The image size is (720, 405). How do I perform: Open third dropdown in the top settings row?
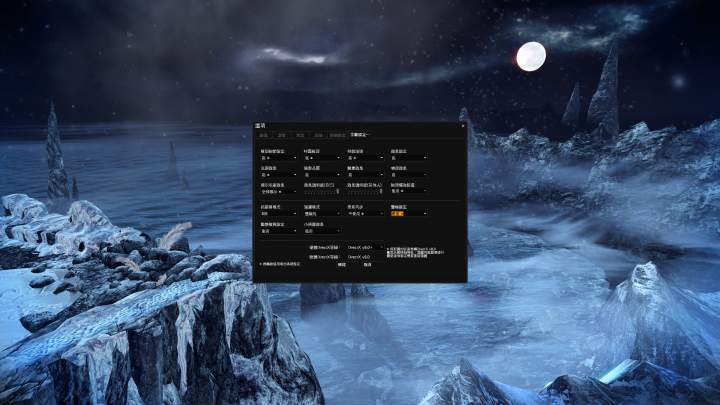(366, 158)
